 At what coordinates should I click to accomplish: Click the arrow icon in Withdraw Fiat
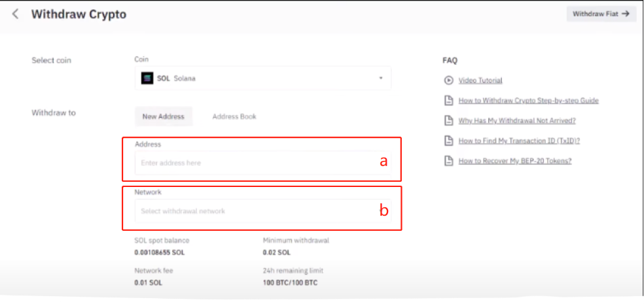coord(626,14)
